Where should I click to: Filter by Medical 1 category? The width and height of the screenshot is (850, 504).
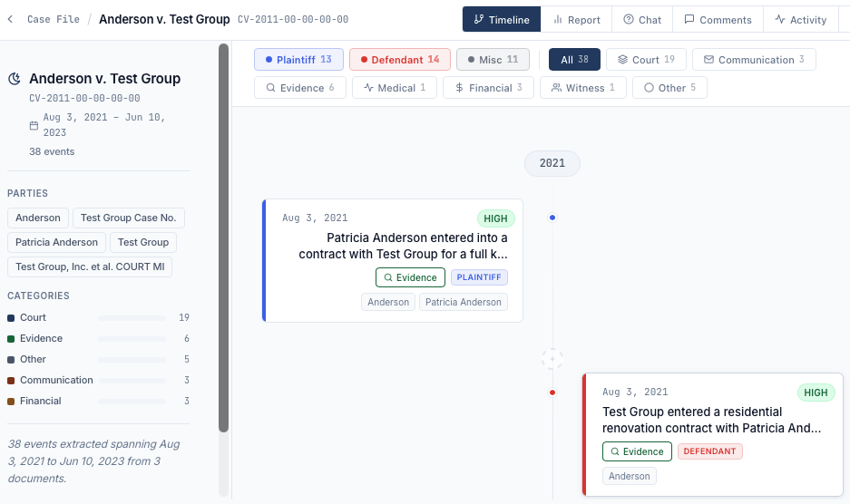pos(395,88)
